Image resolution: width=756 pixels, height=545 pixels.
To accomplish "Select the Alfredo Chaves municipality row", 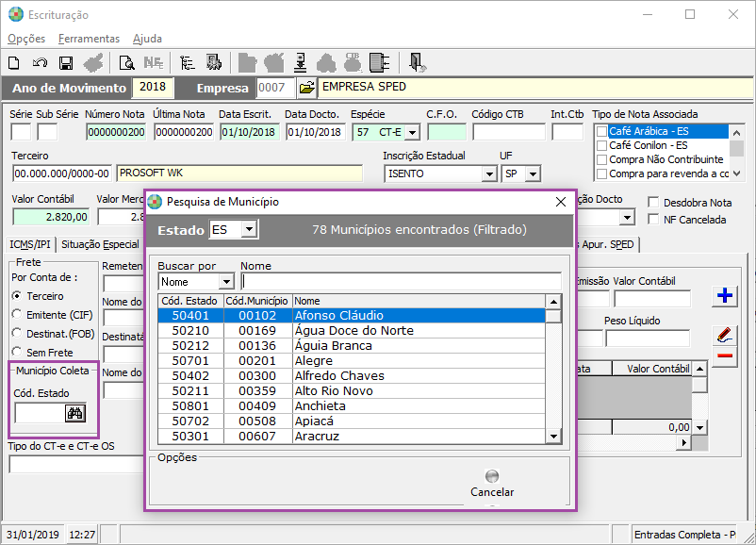I will [x=352, y=375].
